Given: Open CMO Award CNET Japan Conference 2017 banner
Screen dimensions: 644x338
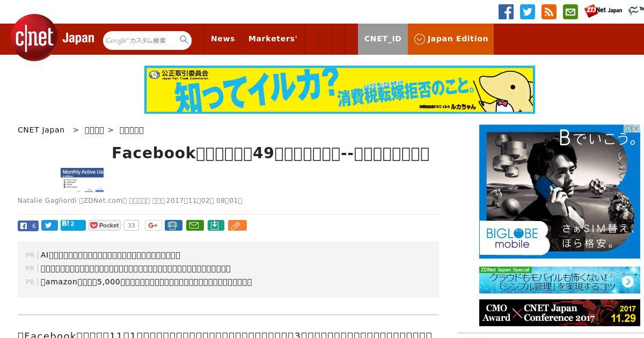Looking at the screenshot, I should click(560, 313).
